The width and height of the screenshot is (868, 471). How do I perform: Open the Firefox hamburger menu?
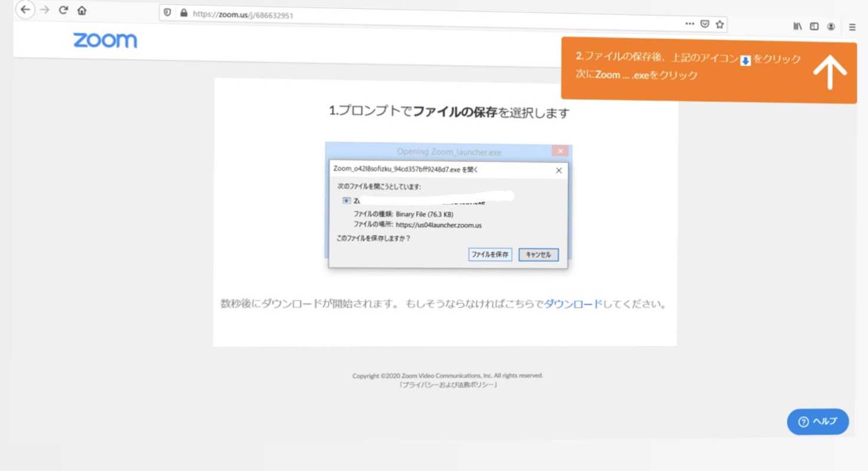point(852,27)
